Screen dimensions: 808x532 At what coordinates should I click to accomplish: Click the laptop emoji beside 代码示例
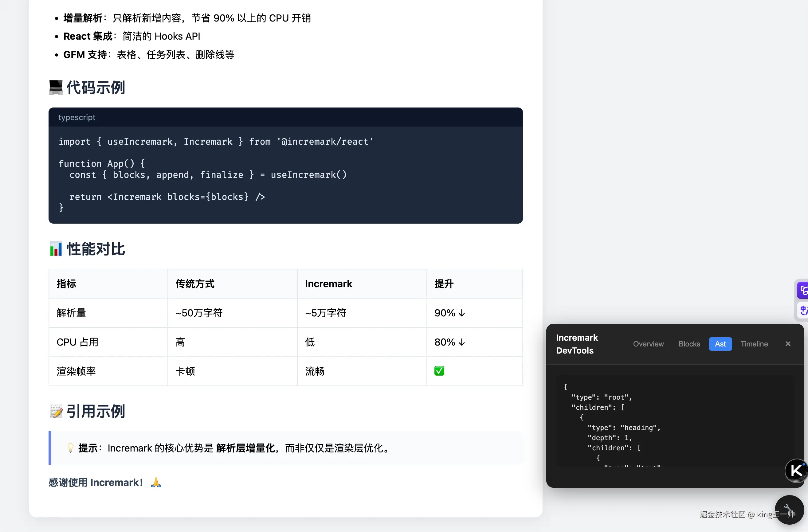[x=56, y=87]
